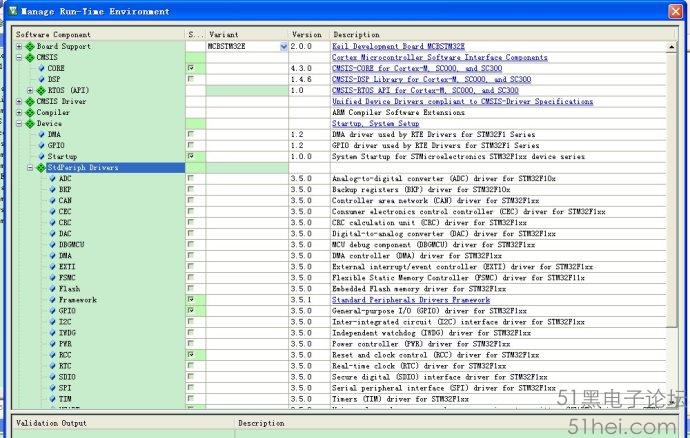Click the ADC driver blue icon
Image resolution: width=690 pixels, height=438 pixels.
point(52,179)
